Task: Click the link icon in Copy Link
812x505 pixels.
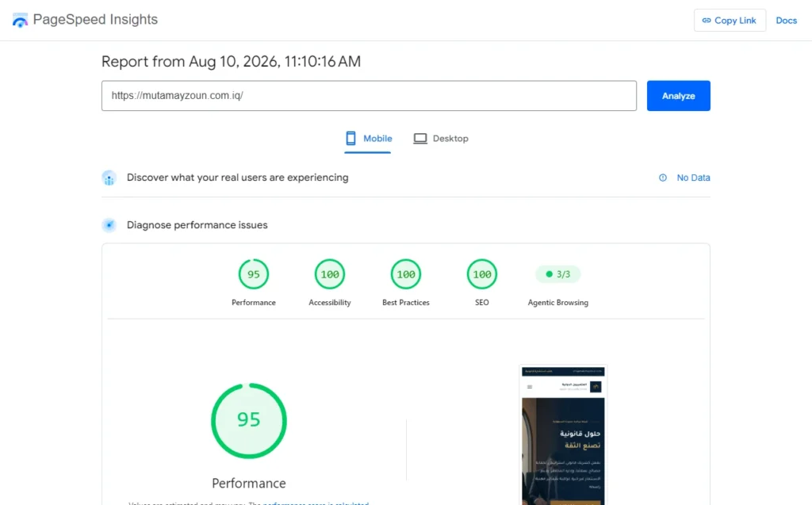Action: [x=707, y=20]
